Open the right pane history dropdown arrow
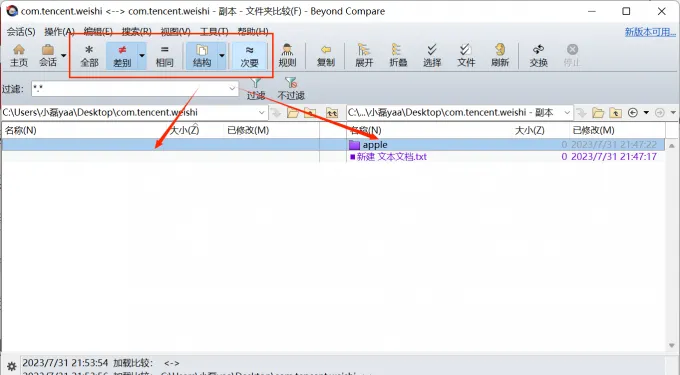The width and height of the screenshot is (680, 375). (646, 113)
